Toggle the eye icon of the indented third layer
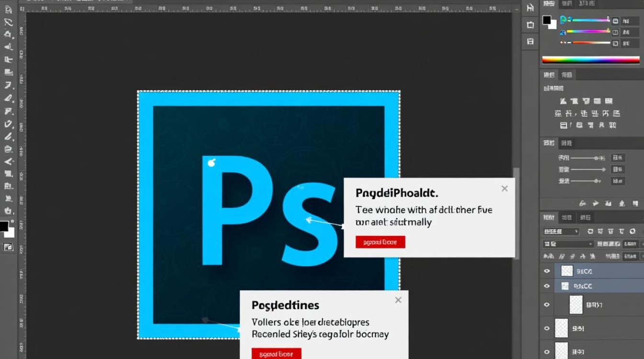 [547, 304]
